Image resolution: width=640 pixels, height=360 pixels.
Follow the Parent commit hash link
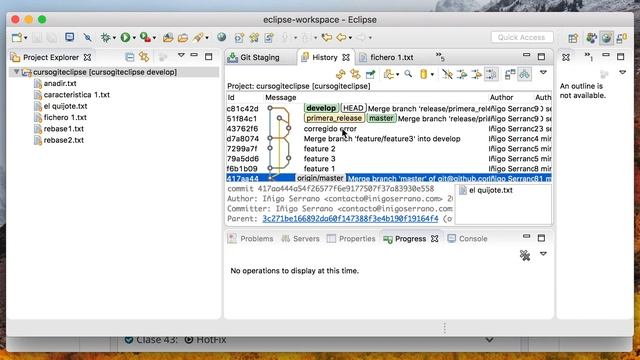pyautogui.click(x=350, y=219)
